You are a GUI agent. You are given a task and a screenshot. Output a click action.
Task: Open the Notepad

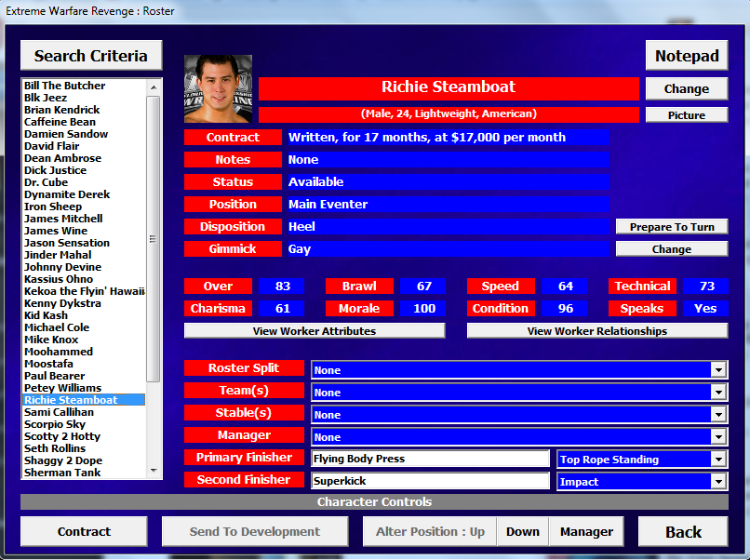[x=687, y=56]
